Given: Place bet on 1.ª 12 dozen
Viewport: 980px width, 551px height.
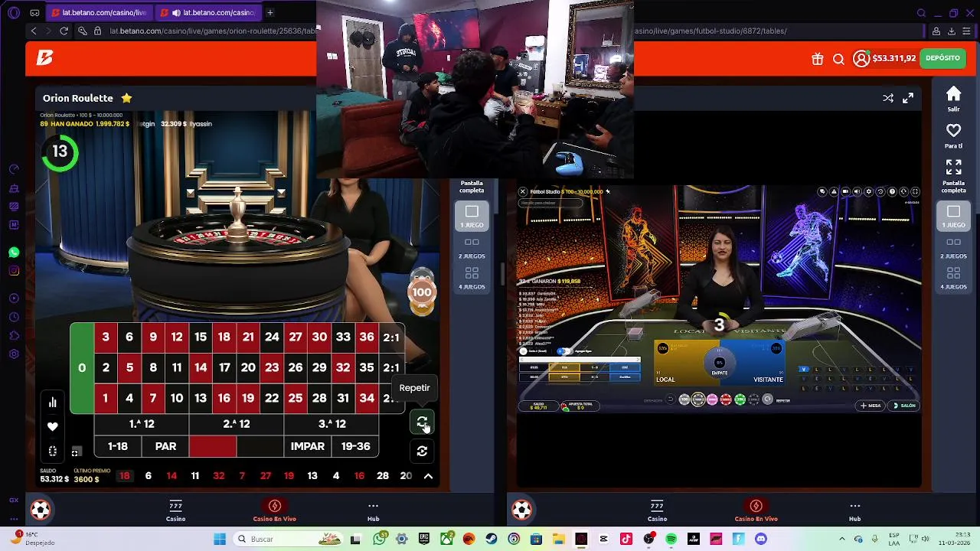Looking at the screenshot, I should click(142, 424).
